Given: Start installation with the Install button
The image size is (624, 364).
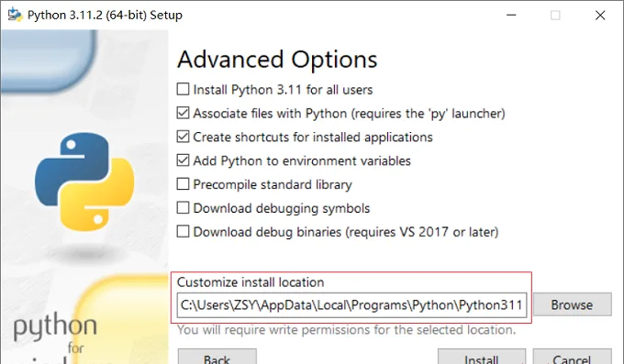Looking at the screenshot, I should click(482, 357).
